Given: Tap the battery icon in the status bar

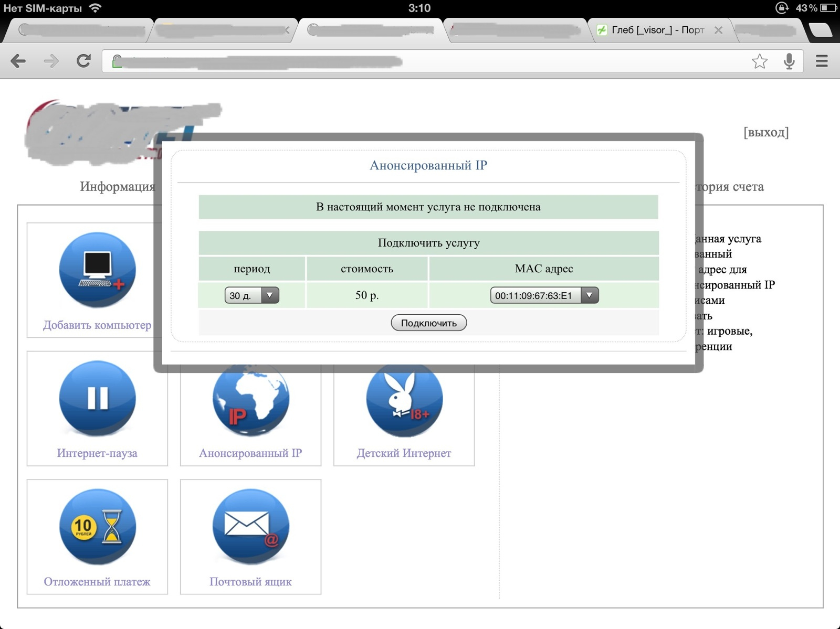Looking at the screenshot, I should [829, 8].
